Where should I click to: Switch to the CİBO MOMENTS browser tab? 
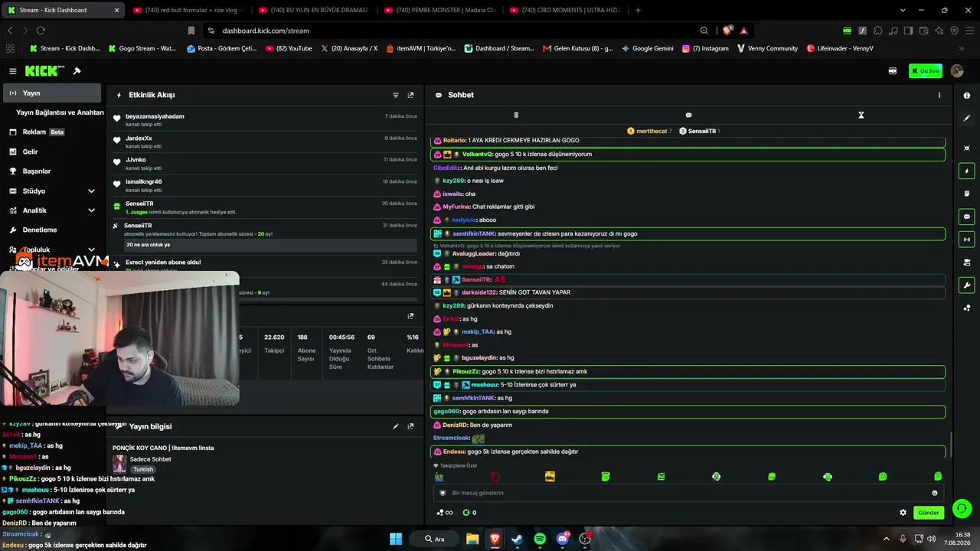(564, 10)
